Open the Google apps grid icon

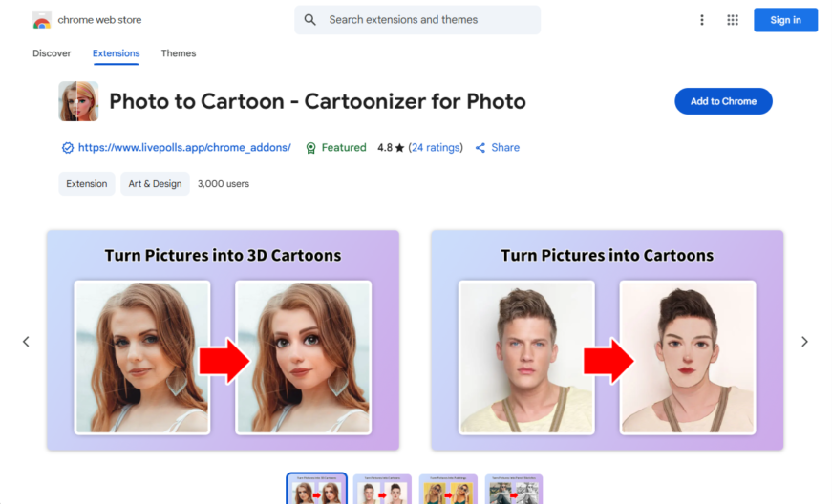(733, 20)
